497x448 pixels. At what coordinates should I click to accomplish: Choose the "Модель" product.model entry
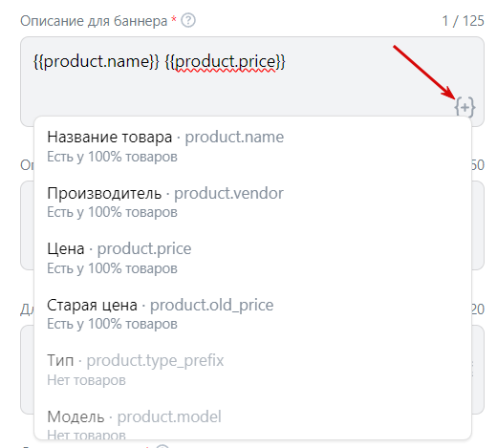point(252,420)
